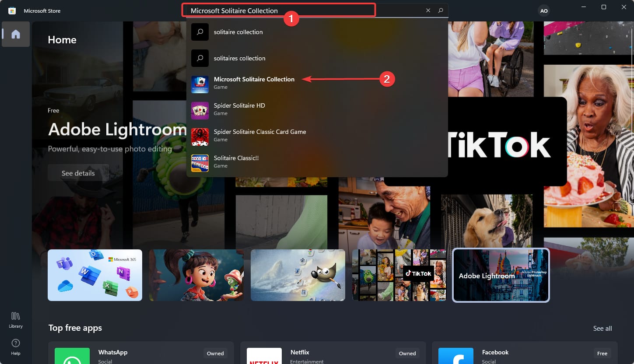The width and height of the screenshot is (634, 364).
Task: Open the Adobe Lightroom carousel thumbnail
Action: 501,275
